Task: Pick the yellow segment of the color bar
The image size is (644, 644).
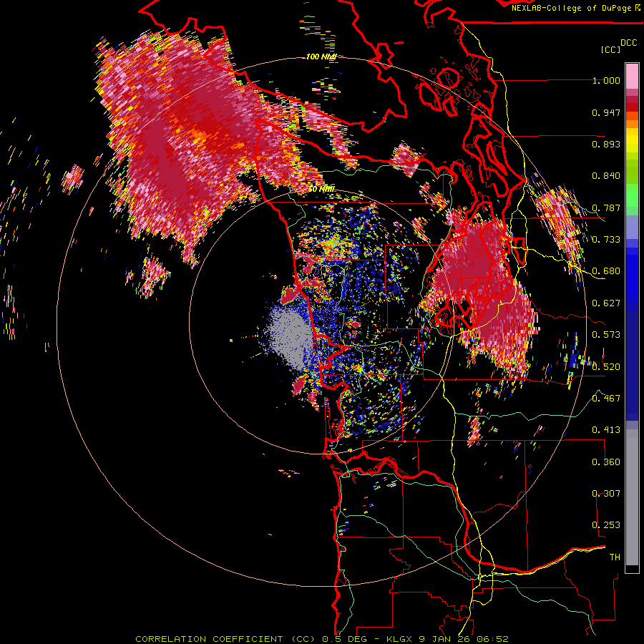Action: [632, 140]
